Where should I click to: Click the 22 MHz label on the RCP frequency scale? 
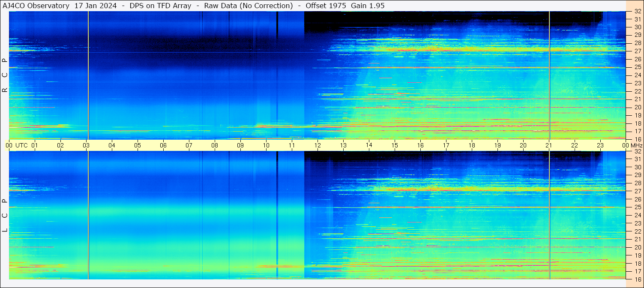point(638,91)
